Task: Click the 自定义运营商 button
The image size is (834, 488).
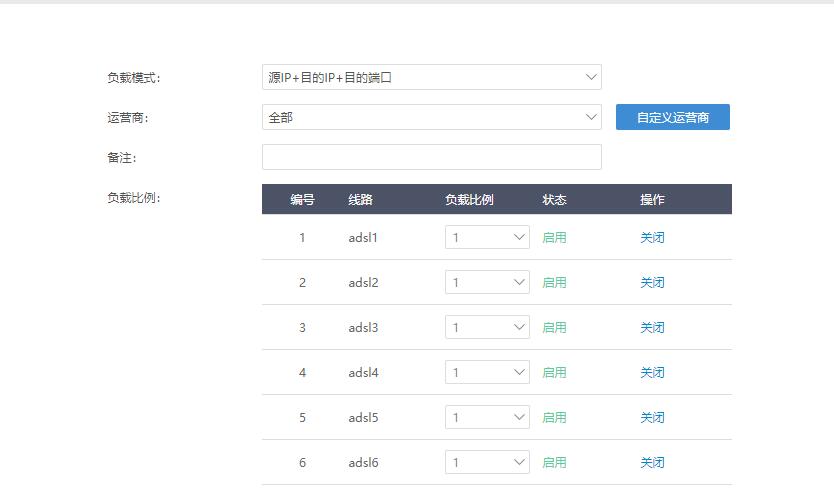Action: [672, 117]
